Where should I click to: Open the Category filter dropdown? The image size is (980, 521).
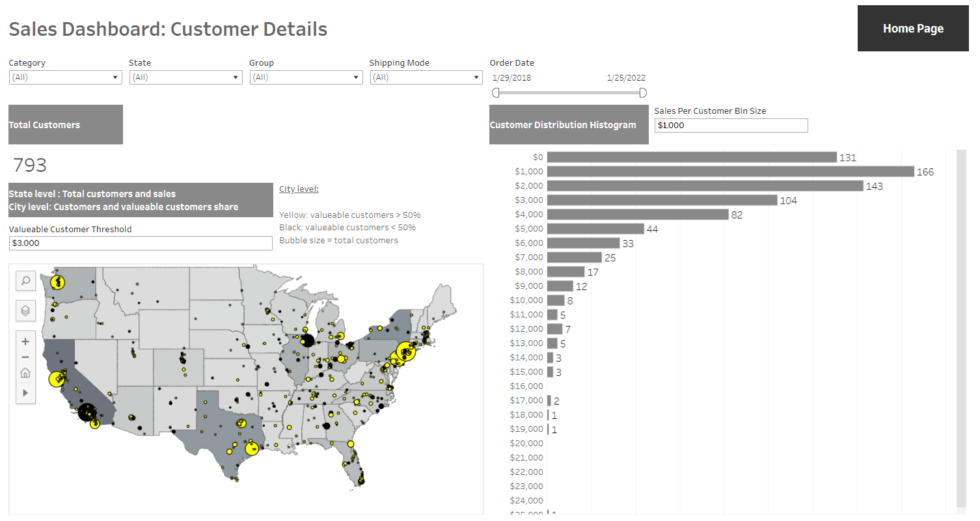pyautogui.click(x=66, y=77)
